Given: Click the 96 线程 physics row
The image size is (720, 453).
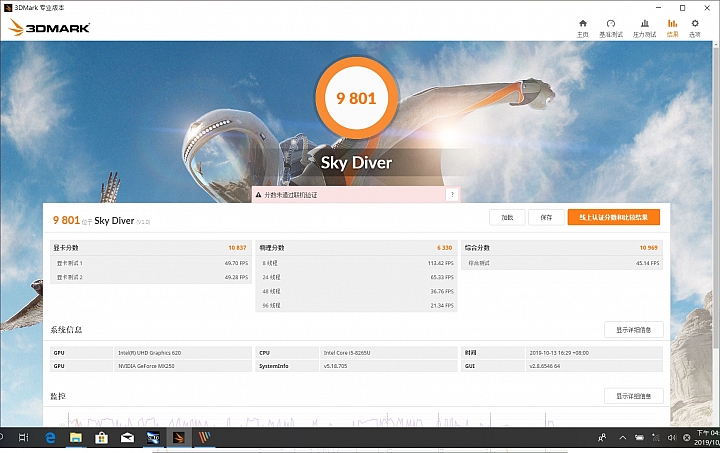Looking at the screenshot, I should (356, 305).
